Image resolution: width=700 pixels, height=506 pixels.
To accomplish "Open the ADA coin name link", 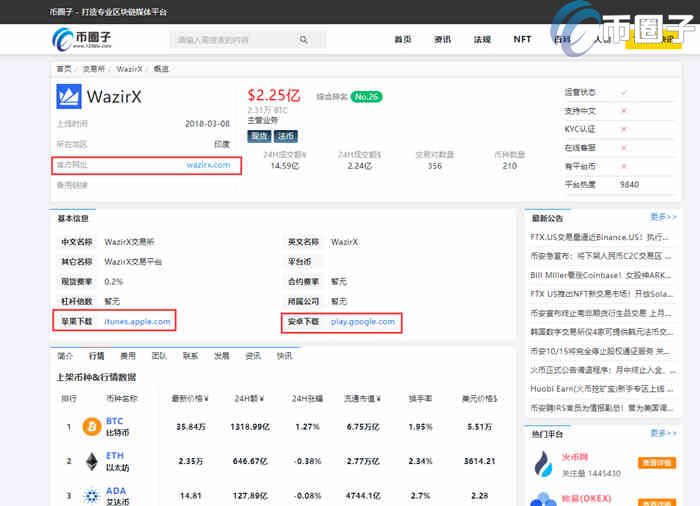I will (x=116, y=491).
